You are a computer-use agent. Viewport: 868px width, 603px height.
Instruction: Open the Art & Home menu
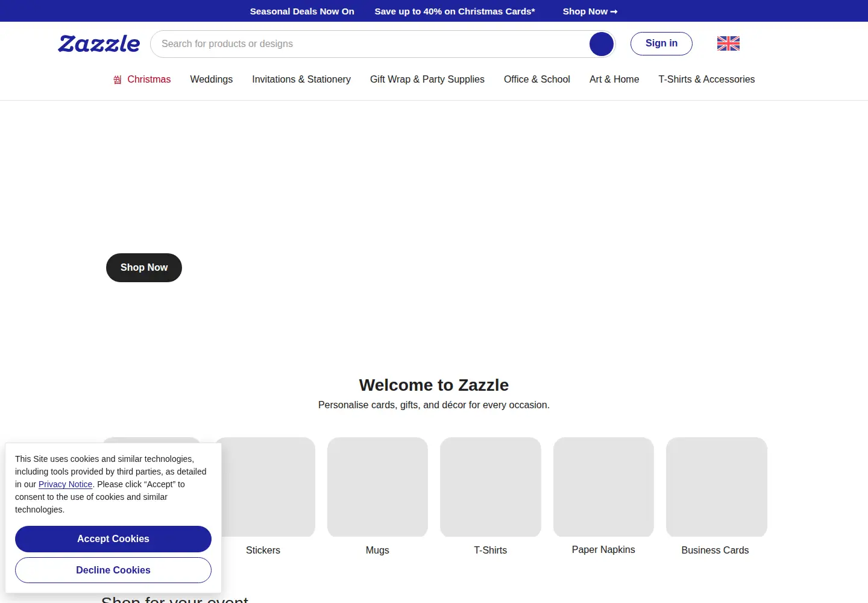coord(614,80)
